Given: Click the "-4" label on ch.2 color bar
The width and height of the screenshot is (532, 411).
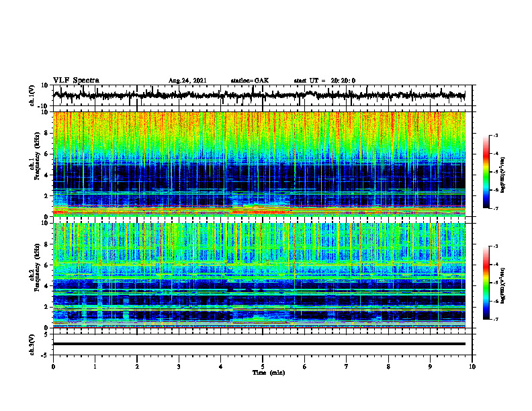Looking at the screenshot, I should coord(495,264).
